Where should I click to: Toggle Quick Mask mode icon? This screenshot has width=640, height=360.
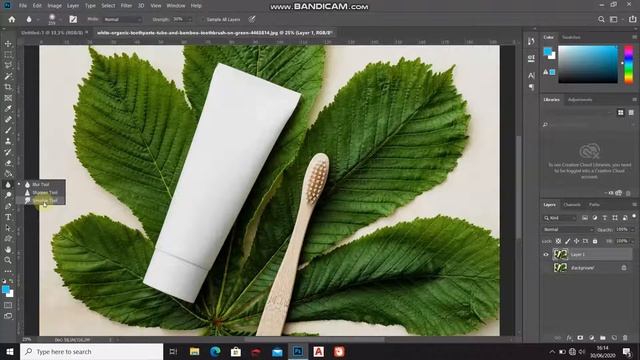pyautogui.click(x=8, y=305)
